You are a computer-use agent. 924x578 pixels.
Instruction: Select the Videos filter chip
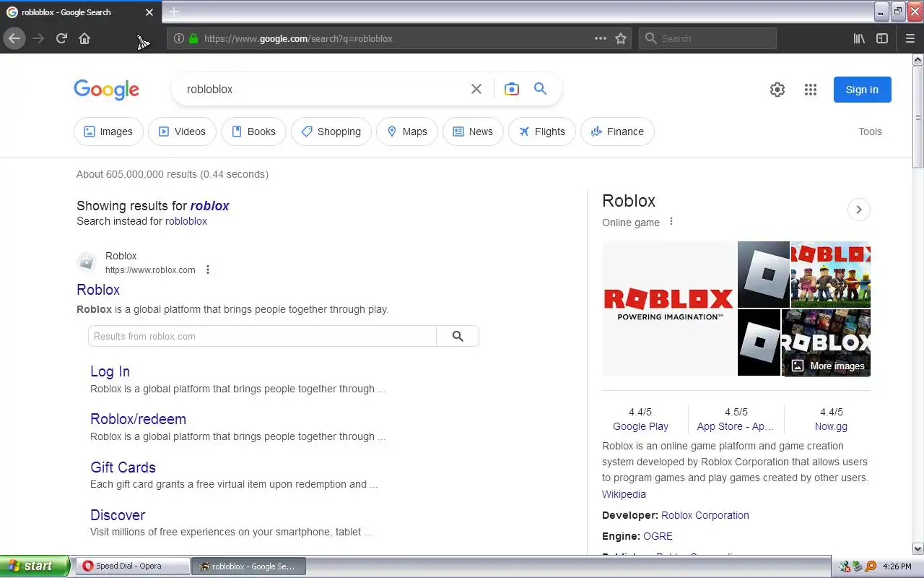(182, 131)
